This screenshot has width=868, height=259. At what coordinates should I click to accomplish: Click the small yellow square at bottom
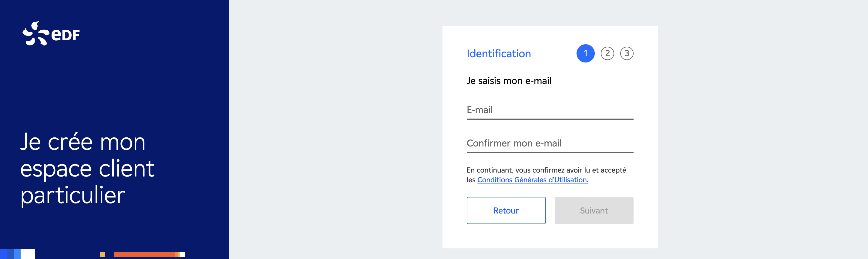coord(103,255)
